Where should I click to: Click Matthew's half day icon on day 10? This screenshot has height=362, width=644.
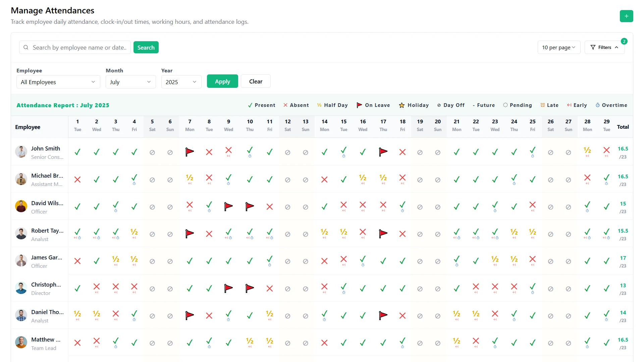[250, 341]
